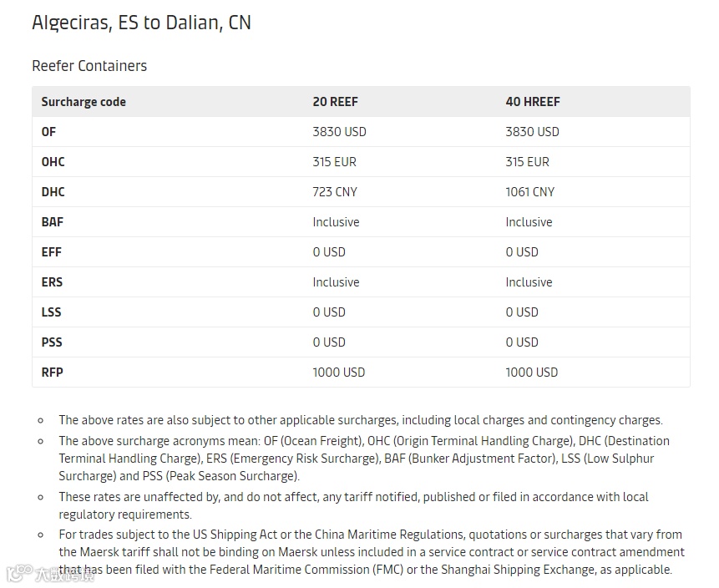Click the RFP row label
719x588 pixels.
pyautogui.click(x=53, y=372)
